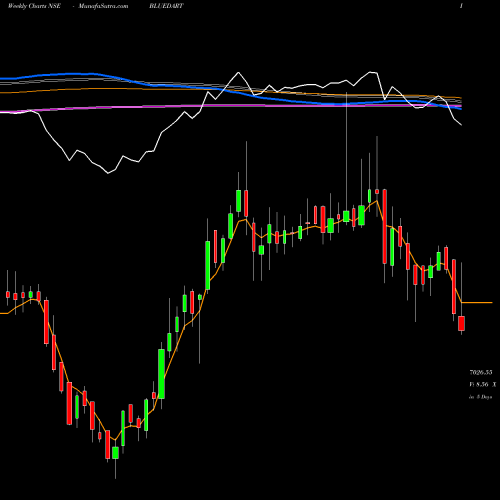Click the "MunafaSutra.com" source label
Viewport: 500px width, 500px height.
coord(103,6)
